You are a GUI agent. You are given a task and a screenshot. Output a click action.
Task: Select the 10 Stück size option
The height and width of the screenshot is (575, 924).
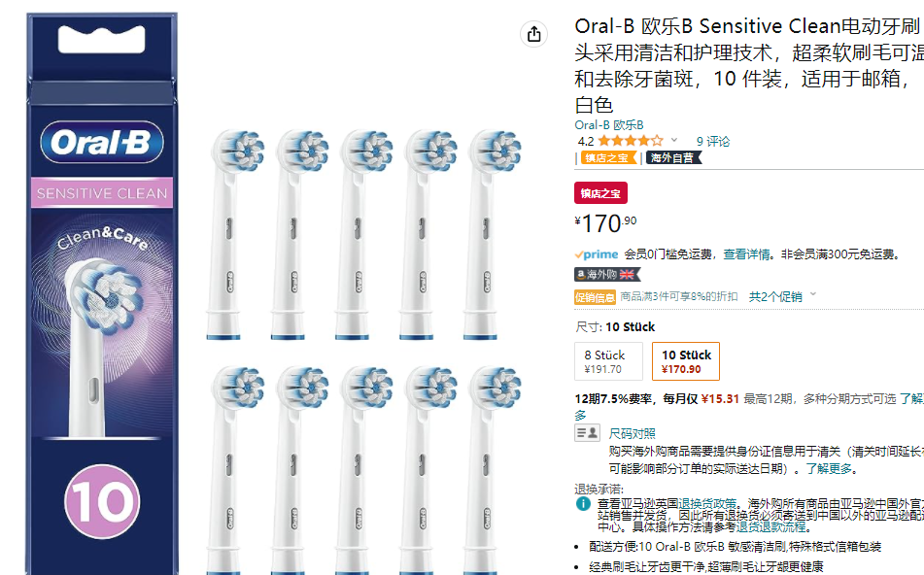point(686,361)
